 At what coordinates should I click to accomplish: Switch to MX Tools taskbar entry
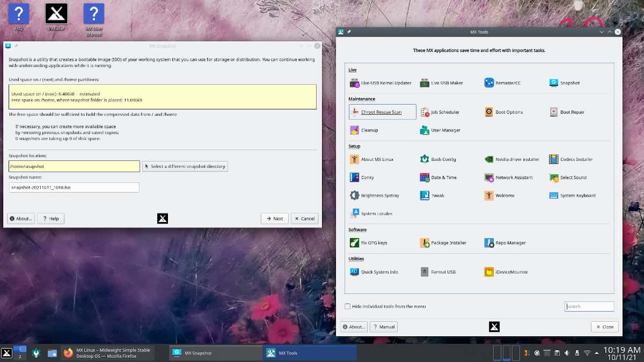[310, 353]
